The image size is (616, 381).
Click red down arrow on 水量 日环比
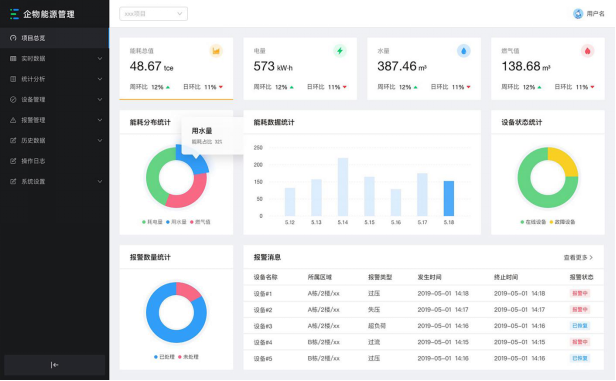[468, 87]
